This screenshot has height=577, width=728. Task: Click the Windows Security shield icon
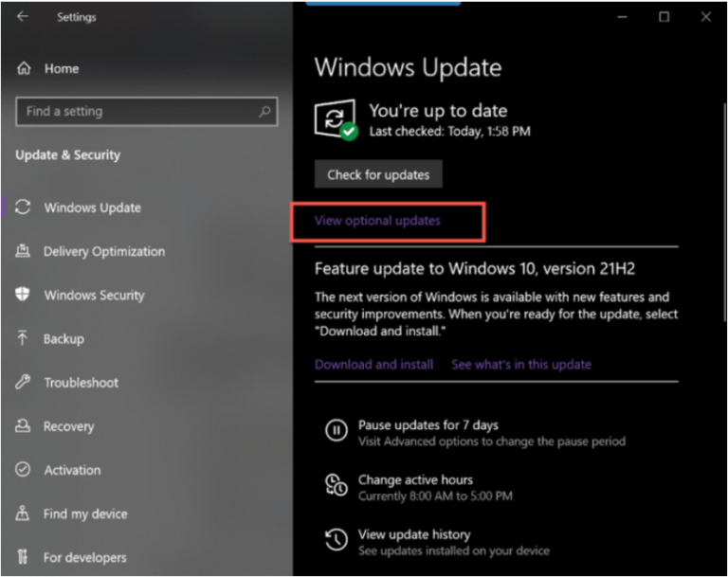coord(23,295)
